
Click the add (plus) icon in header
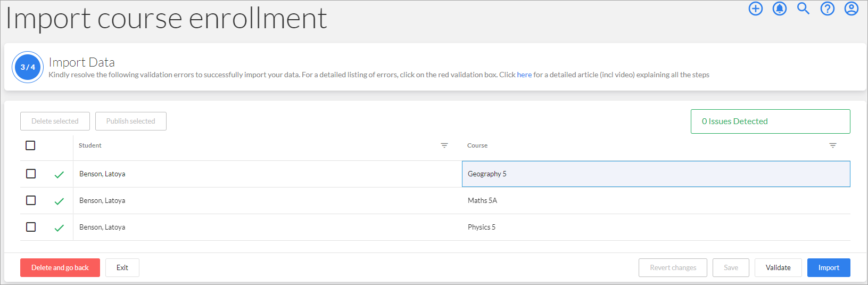tap(756, 9)
